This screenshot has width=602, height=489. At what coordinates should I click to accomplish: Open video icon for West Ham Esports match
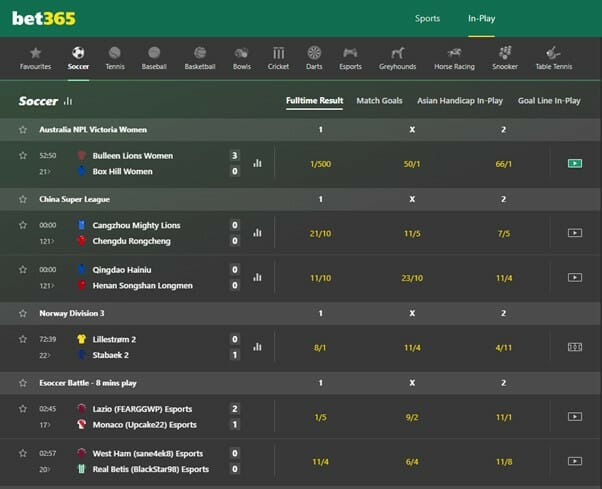click(575, 461)
